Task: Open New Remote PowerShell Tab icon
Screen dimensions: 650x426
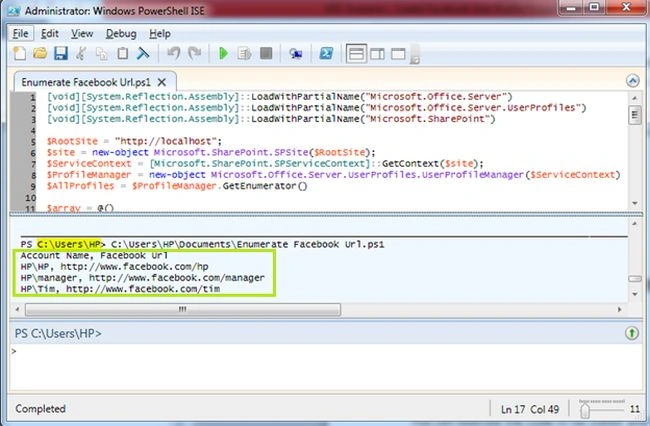Action: tap(296, 53)
